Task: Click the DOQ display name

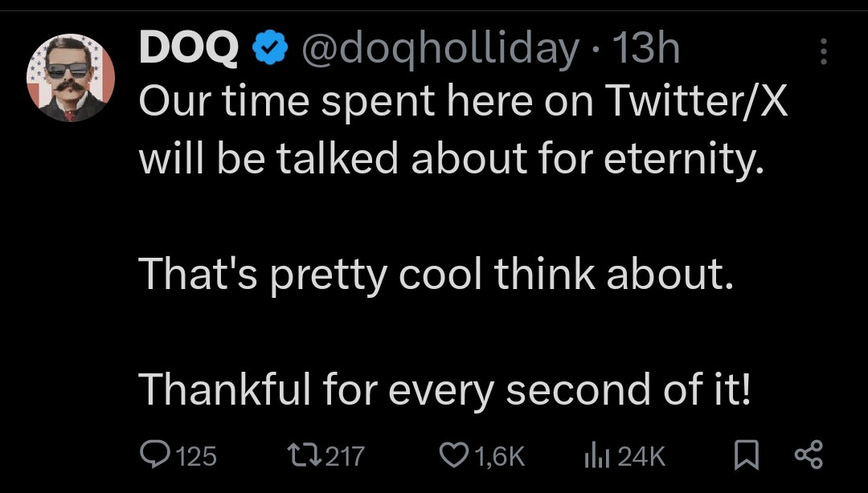Action: point(189,50)
